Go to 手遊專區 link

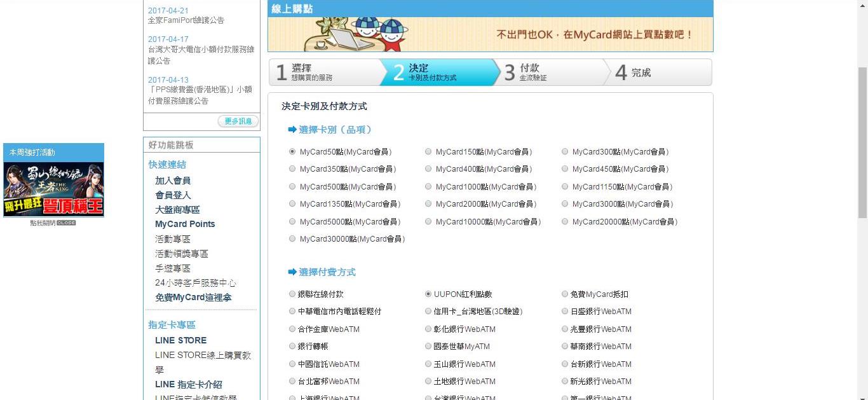(173, 268)
